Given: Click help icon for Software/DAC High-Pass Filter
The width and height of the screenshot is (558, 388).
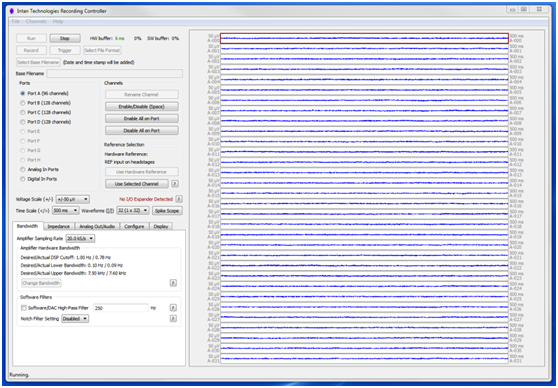Looking at the screenshot, I should pyautogui.click(x=173, y=308).
